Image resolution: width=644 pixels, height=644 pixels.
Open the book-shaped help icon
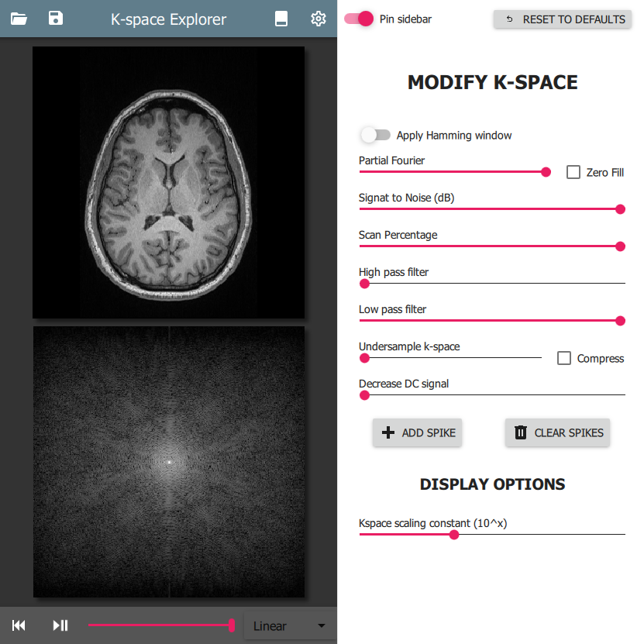point(282,19)
